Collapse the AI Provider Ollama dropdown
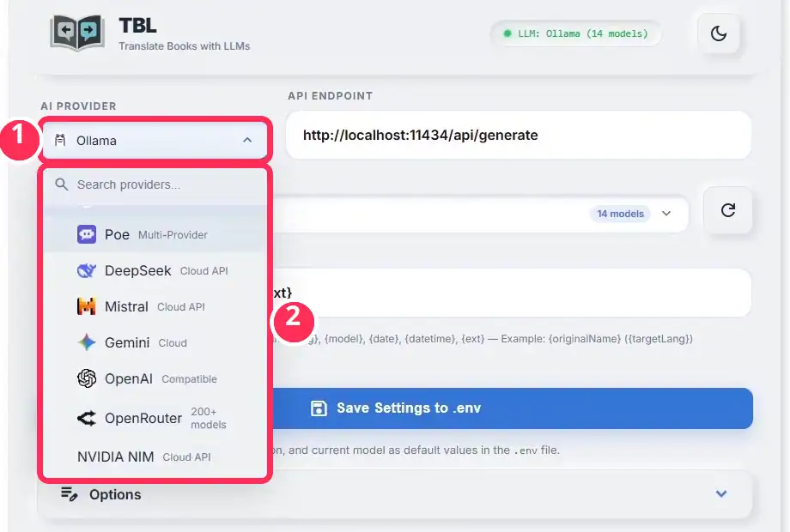This screenshot has width=790, height=532. pyautogui.click(x=155, y=141)
